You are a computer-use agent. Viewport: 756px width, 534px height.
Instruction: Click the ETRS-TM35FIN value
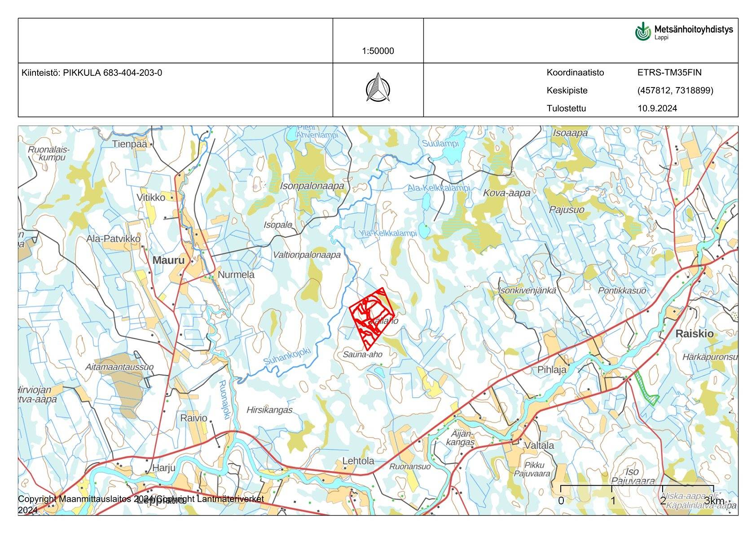669,73
